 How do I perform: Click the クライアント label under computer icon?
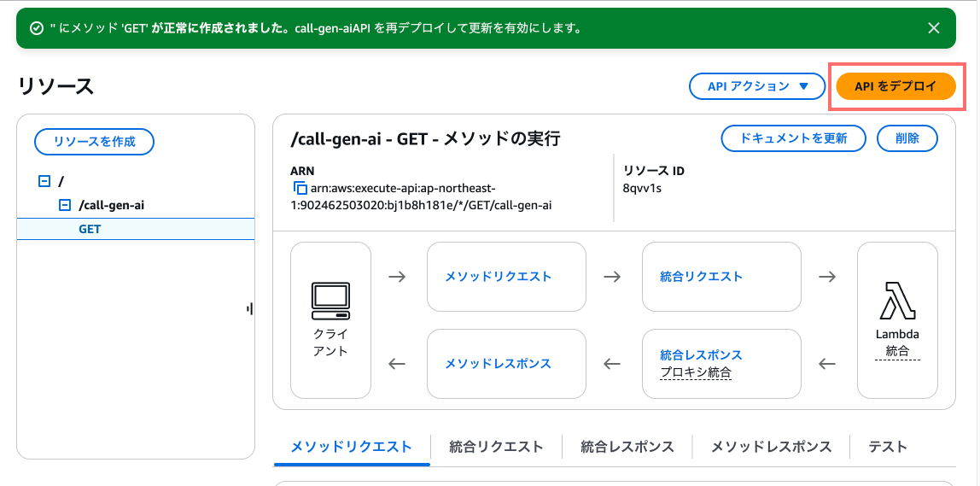coord(330,342)
